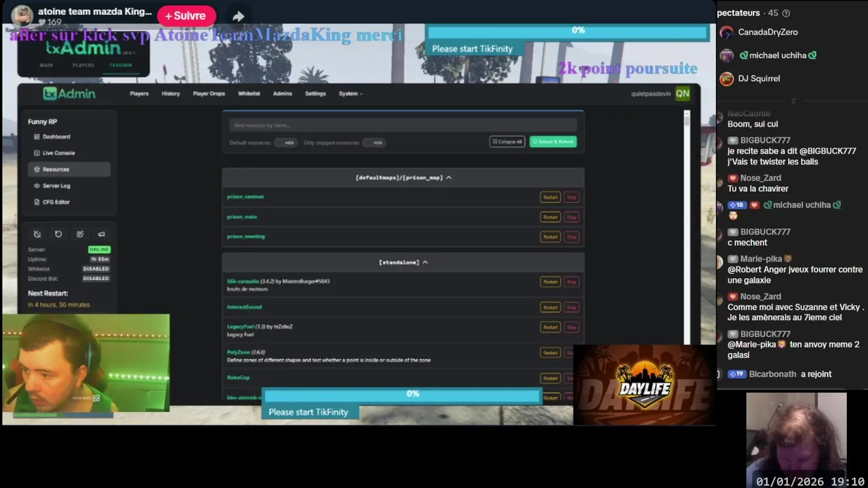868x488 pixels.
Task: Restart the prison_canteen resource
Action: click(550, 197)
